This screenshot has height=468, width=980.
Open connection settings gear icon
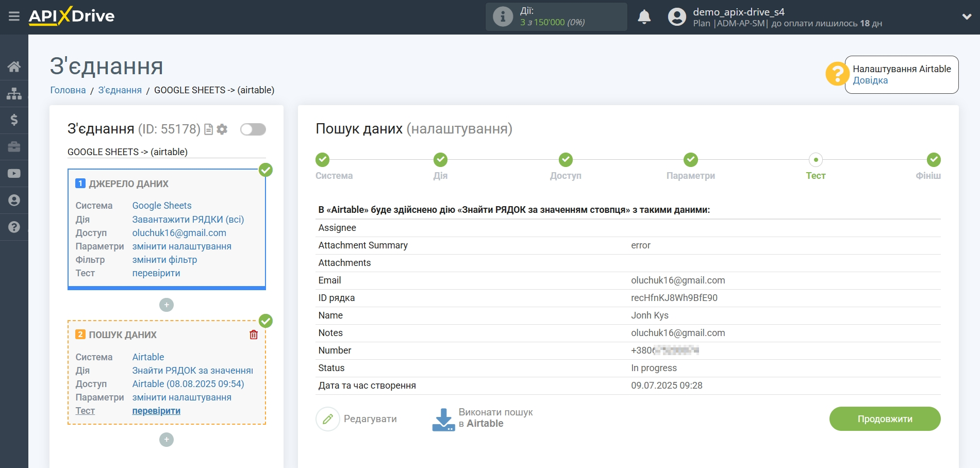click(222, 129)
